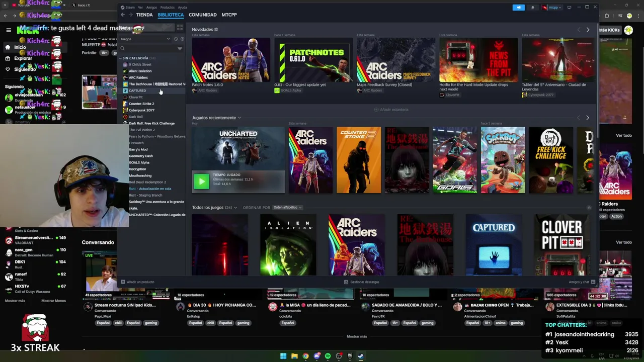Sort library by recent activity clock icon
644x362 pixels.
pyautogui.click(x=176, y=39)
